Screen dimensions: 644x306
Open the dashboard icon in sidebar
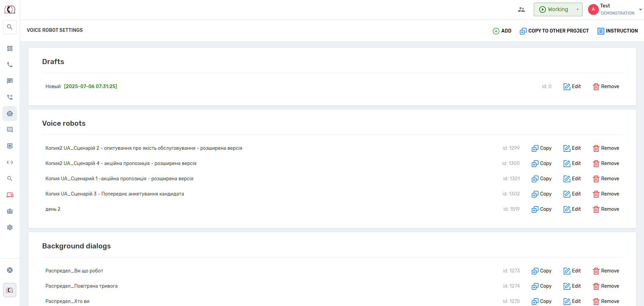pos(10,48)
